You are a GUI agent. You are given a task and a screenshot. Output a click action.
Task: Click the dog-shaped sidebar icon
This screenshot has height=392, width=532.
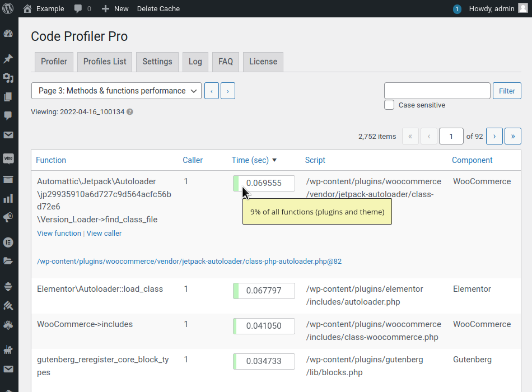pos(8,349)
